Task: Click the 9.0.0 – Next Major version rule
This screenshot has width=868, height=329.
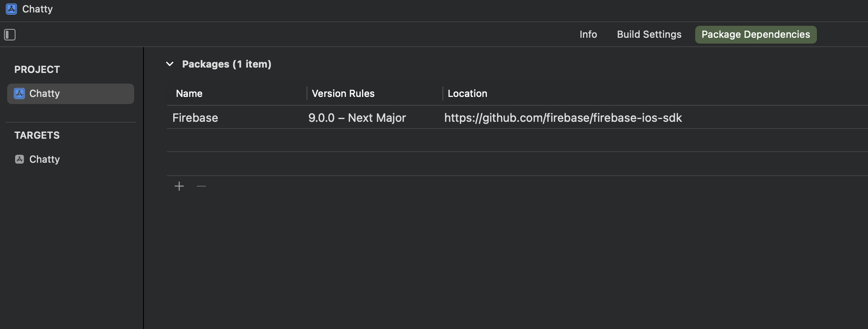Action: (357, 118)
